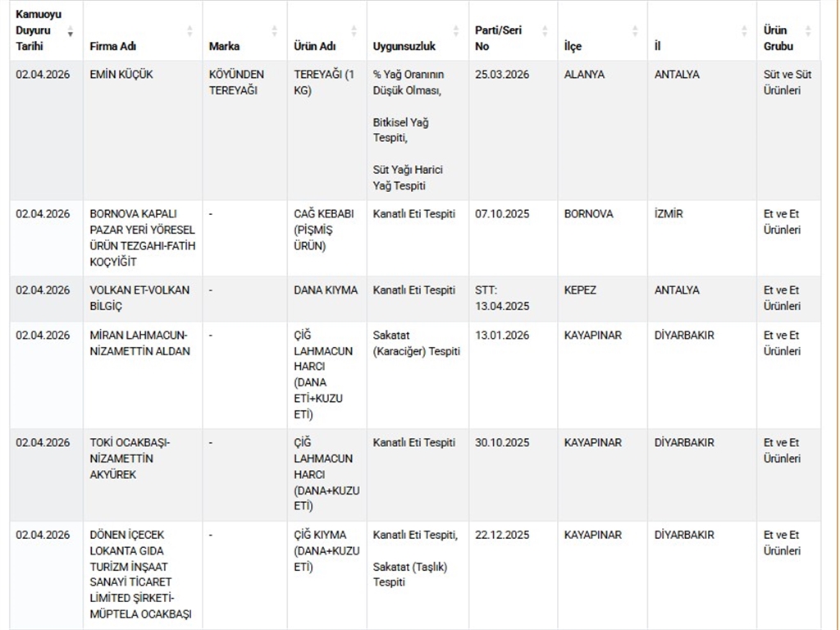
Task: Click the VOLKAN ET-VOLKAN BİLGİÇ row
Action: [x=139, y=298]
